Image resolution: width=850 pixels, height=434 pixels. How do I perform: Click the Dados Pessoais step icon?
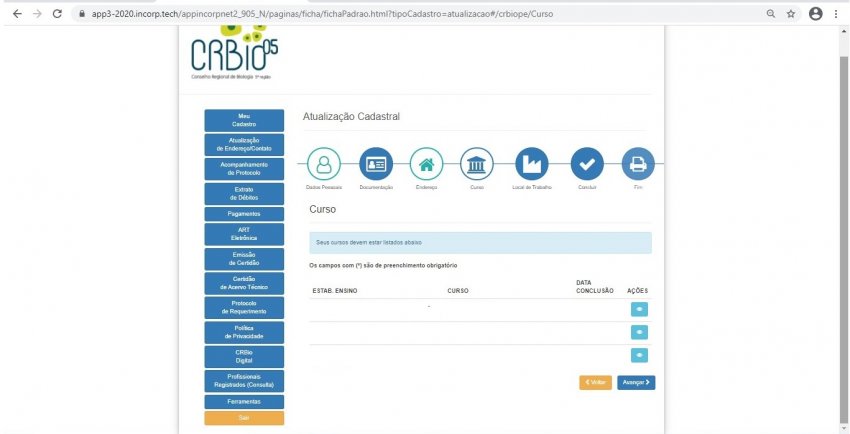[324, 164]
